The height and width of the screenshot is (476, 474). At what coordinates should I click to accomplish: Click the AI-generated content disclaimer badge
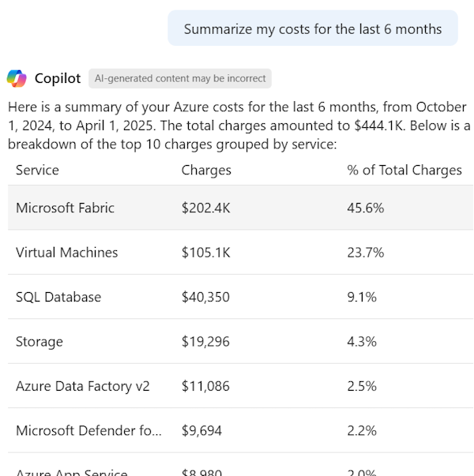(x=180, y=78)
